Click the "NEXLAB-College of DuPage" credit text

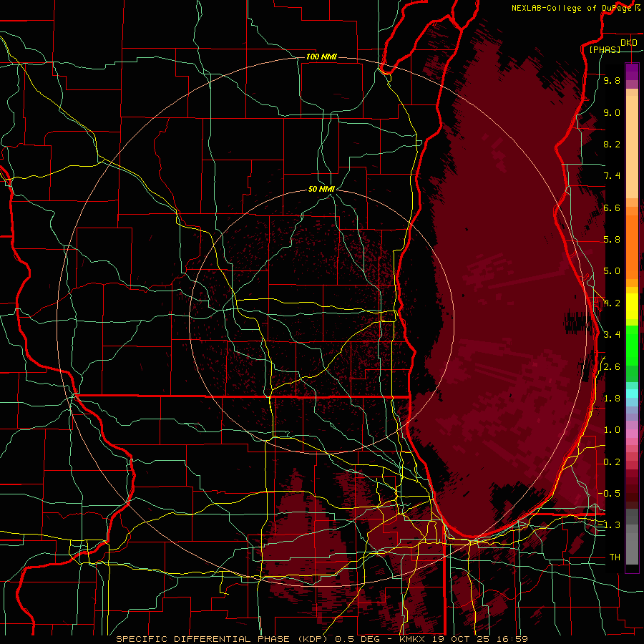571,8
